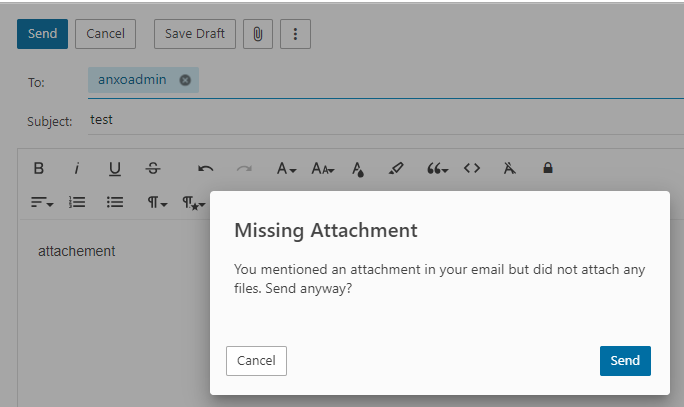Select the highlighter background color tool

point(395,168)
